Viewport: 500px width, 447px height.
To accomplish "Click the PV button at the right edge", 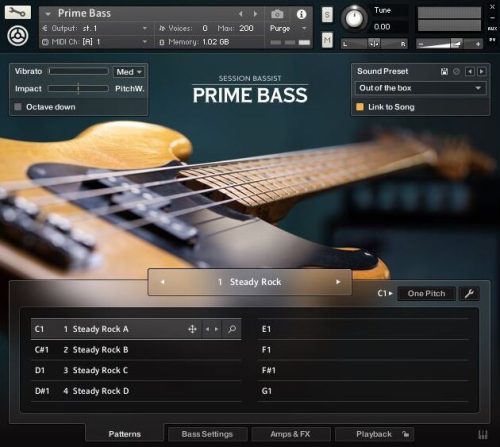I will [492, 39].
